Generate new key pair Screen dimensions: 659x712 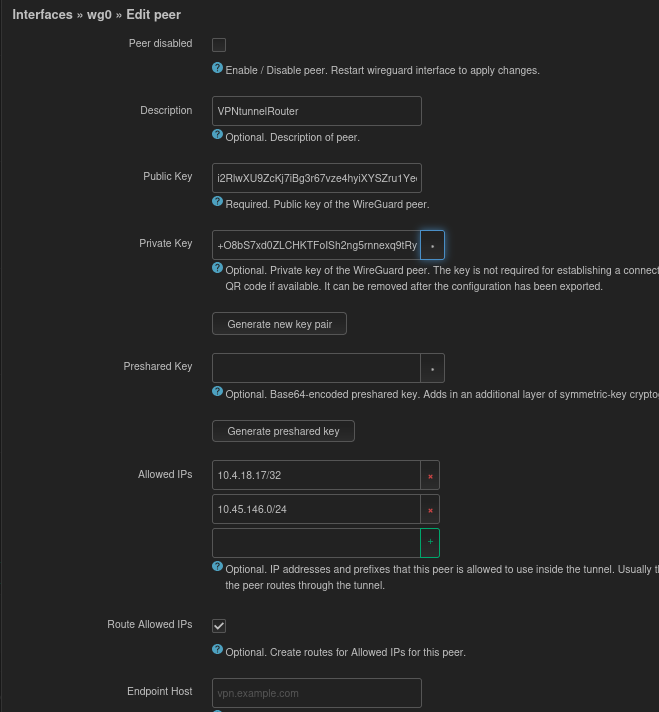tap(279, 324)
